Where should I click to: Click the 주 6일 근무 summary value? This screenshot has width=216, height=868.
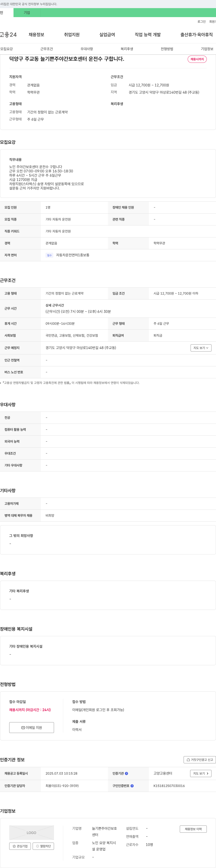pyautogui.click(x=35, y=119)
